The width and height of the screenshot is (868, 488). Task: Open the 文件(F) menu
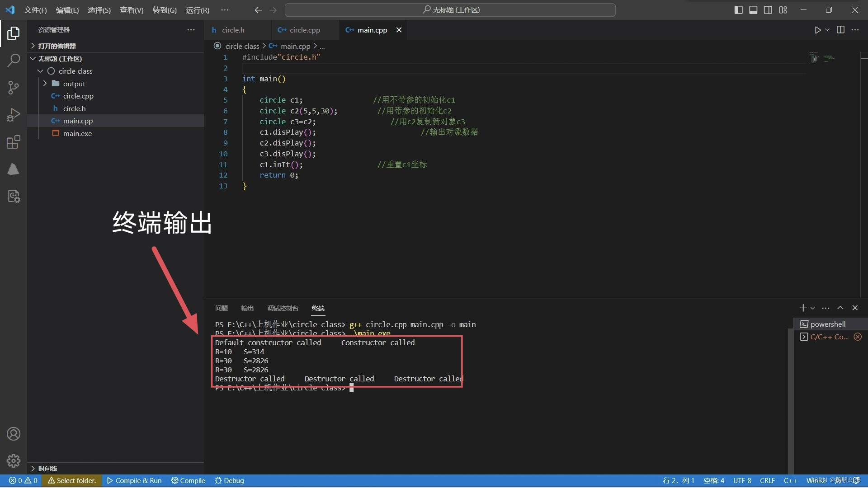35,10
